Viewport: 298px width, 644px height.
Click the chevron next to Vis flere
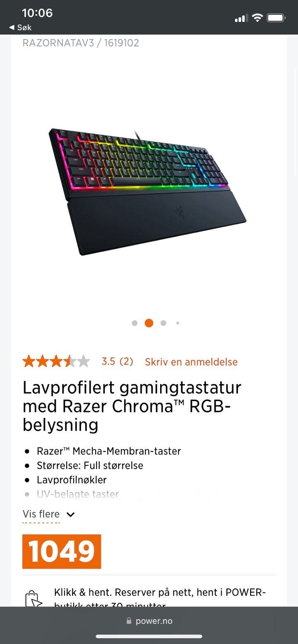pos(70,515)
